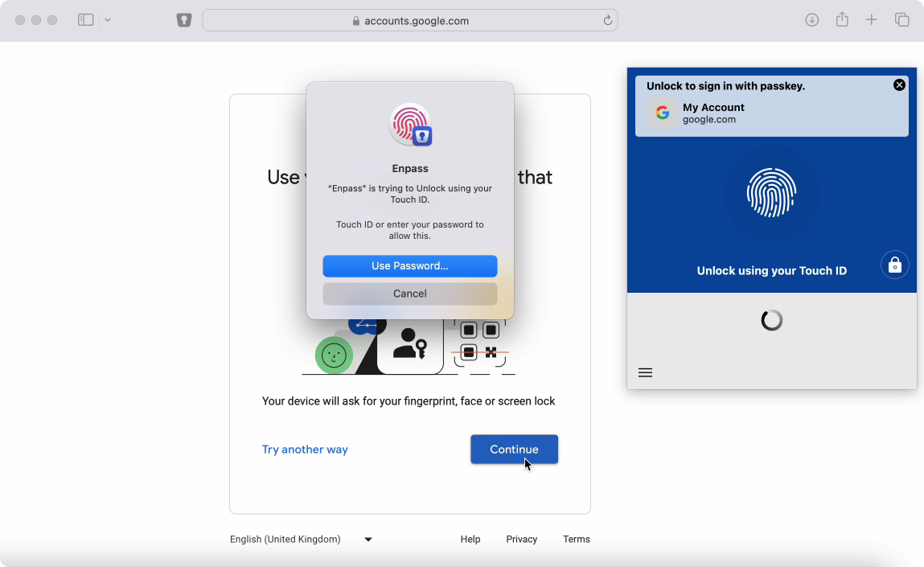Cancel the Enpass Touch ID dialog
Viewport: 924px width, 567px height.
pyautogui.click(x=410, y=294)
